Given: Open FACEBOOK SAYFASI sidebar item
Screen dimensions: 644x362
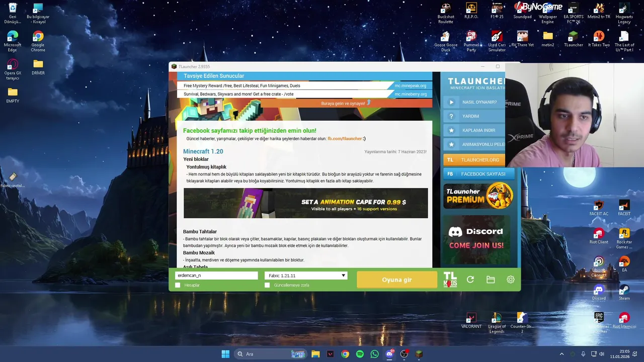Looking at the screenshot, I should pyautogui.click(x=479, y=174).
